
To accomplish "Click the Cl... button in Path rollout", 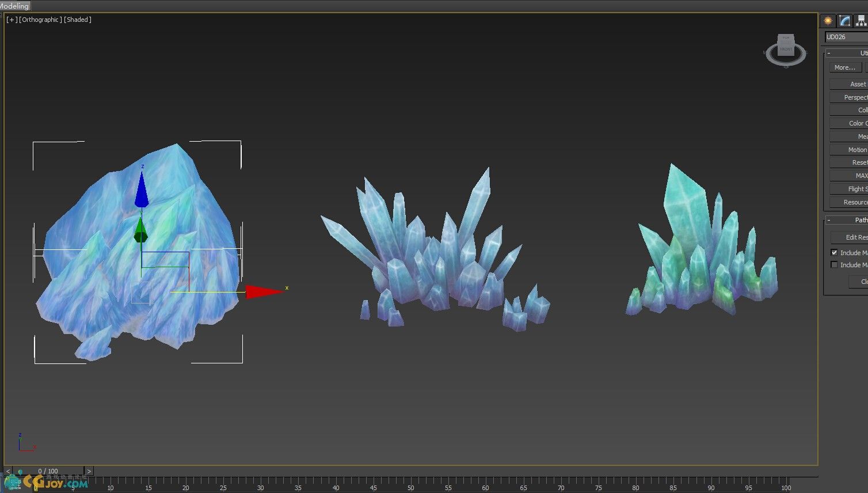I will tap(859, 282).
